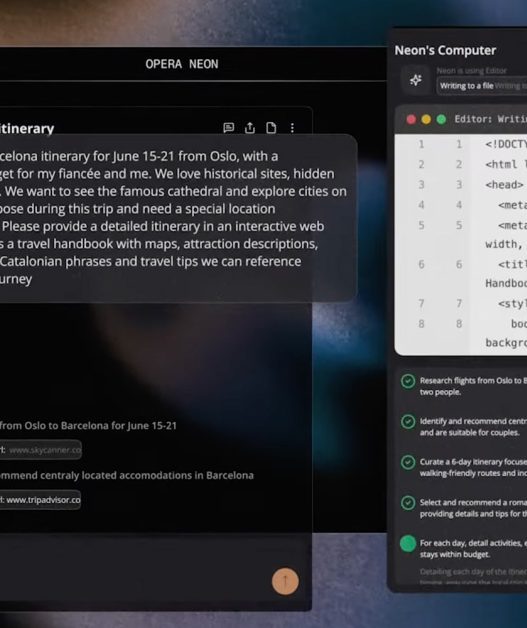Toggle the 'Select and recommend a roma...' checkmark
Screen dimensions: 527x628
tap(408, 503)
